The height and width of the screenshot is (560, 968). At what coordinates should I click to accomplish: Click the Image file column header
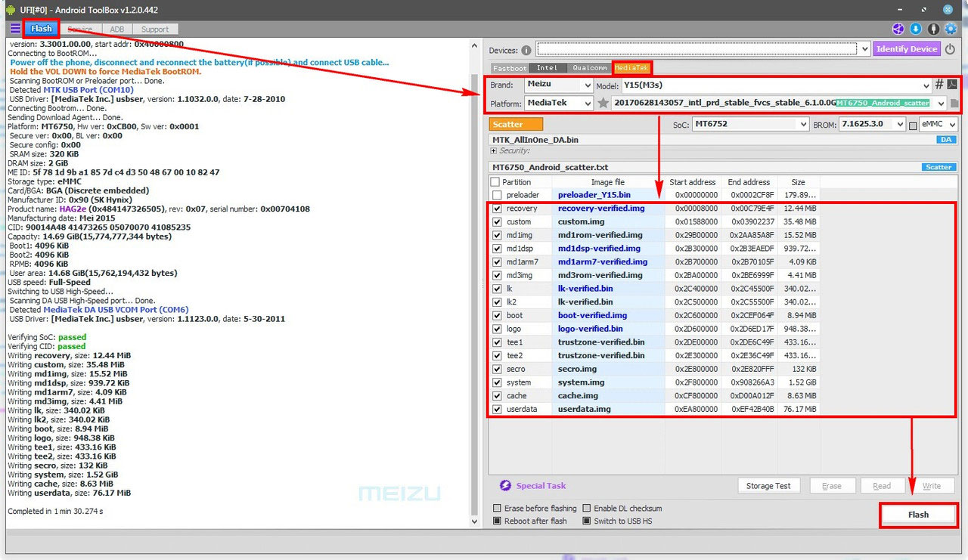coord(608,182)
